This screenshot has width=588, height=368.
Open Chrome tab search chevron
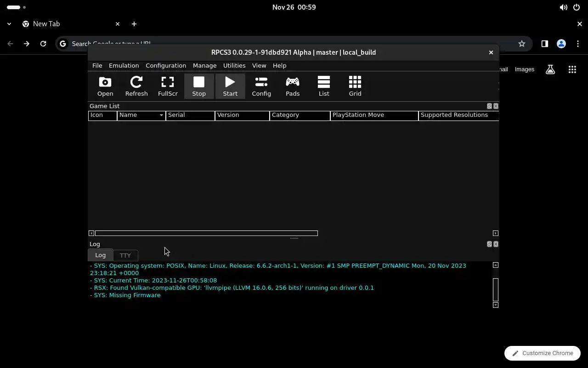(x=9, y=24)
